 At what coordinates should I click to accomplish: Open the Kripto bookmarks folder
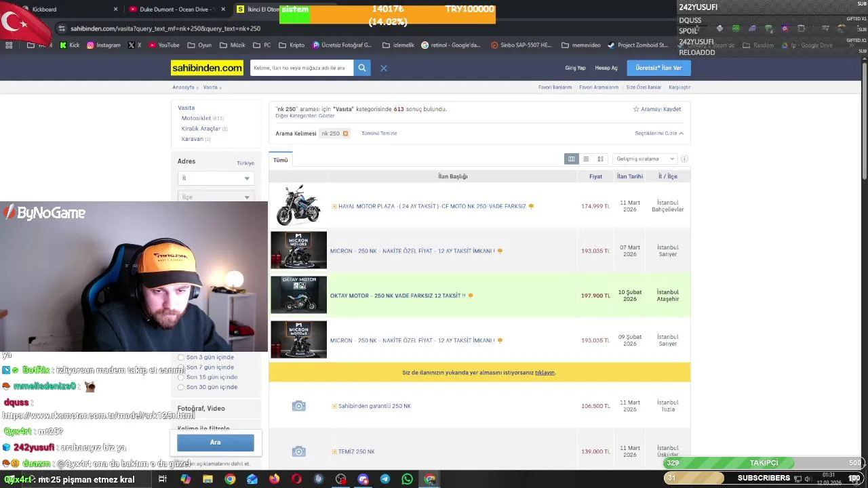coord(292,45)
